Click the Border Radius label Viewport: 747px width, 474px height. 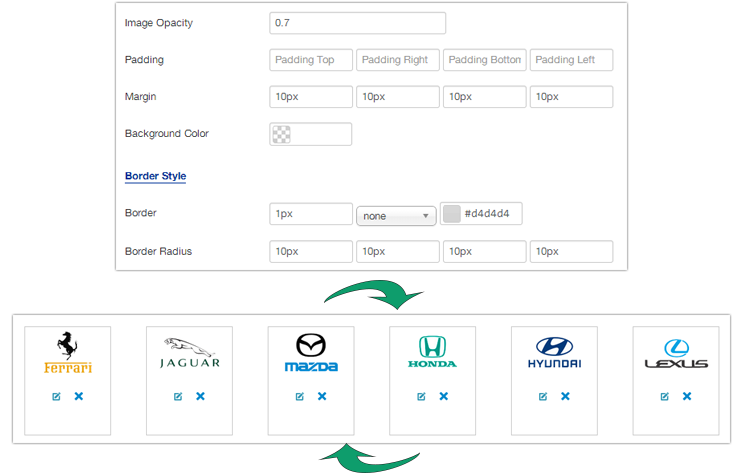tap(158, 252)
